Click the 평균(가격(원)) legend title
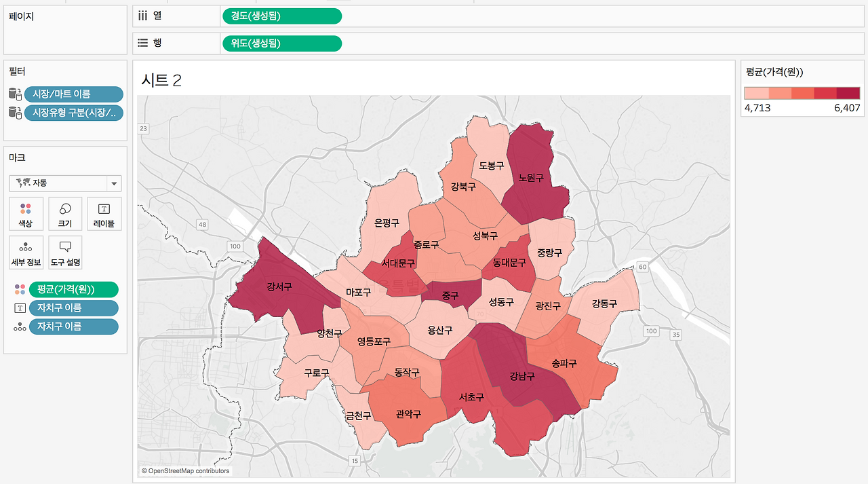Image resolution: width=868 pixels, height=484 pixels. point(774,72)
